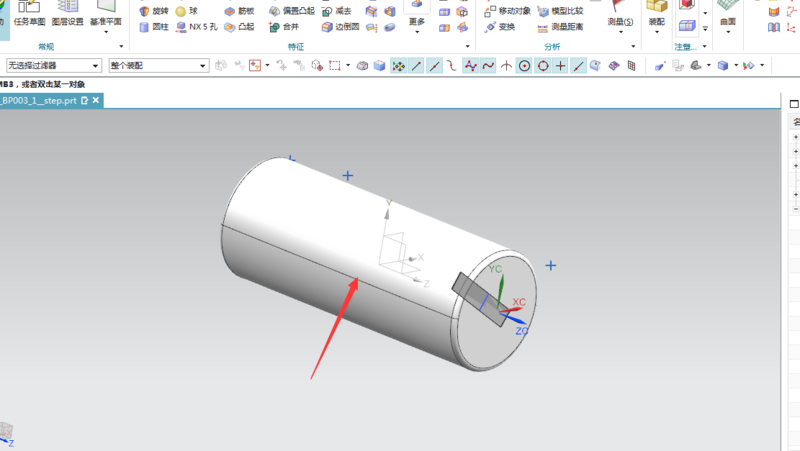Expand the 特征 group options arrow

point(467,46)
